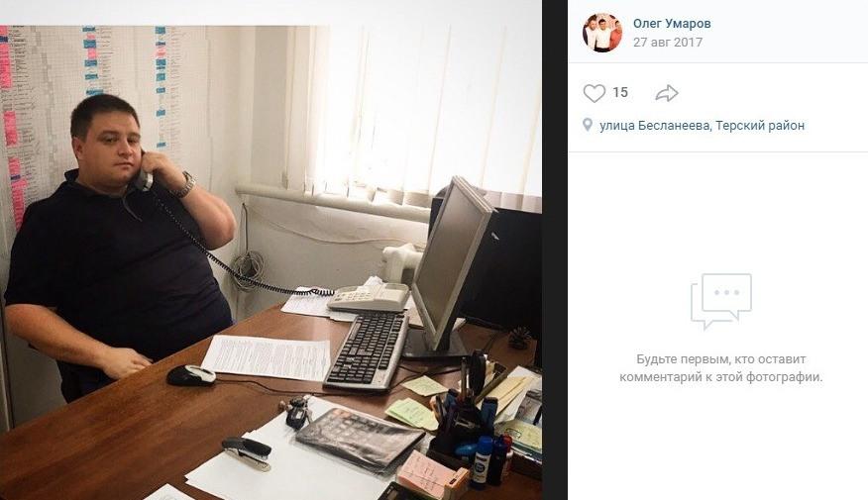Image resolution: width=868 pixels, height=500 pixels.
Task: Click the wristwatch on the man's arm
Action: (186, 185)
